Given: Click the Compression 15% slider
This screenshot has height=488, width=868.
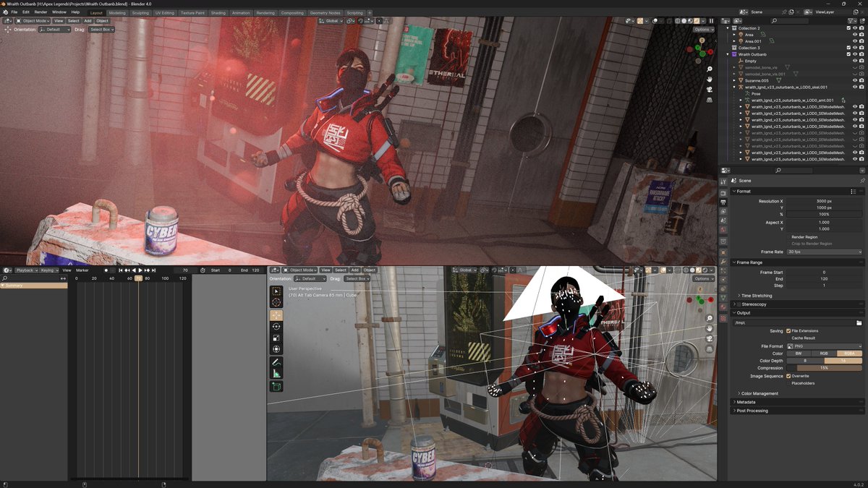Looking at the screenshot, I should click(824, 368).
